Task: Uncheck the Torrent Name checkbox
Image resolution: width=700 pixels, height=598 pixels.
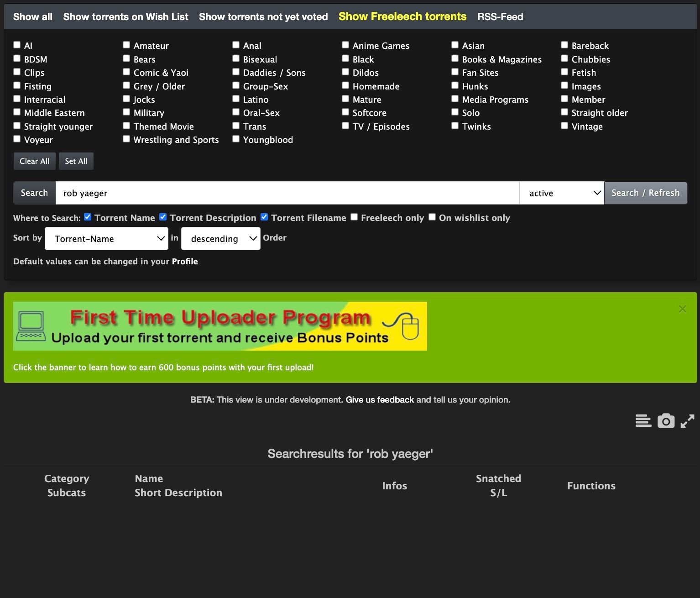Action: point(88,217)
